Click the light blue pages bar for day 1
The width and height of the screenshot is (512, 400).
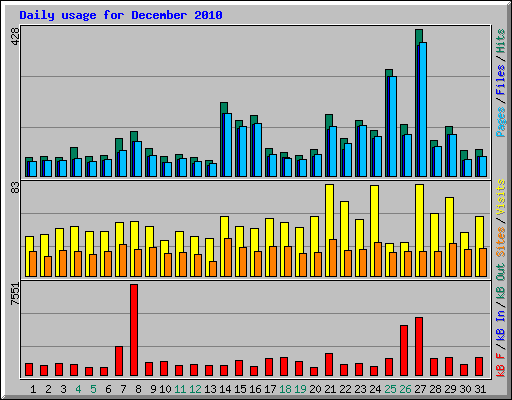(x=33, y=169)
